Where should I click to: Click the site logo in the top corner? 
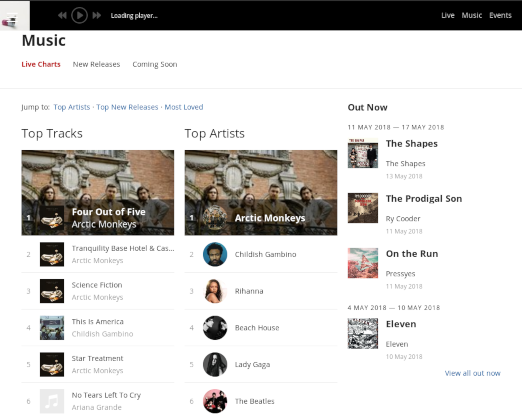pyautogui.click(x=15, y=15)
